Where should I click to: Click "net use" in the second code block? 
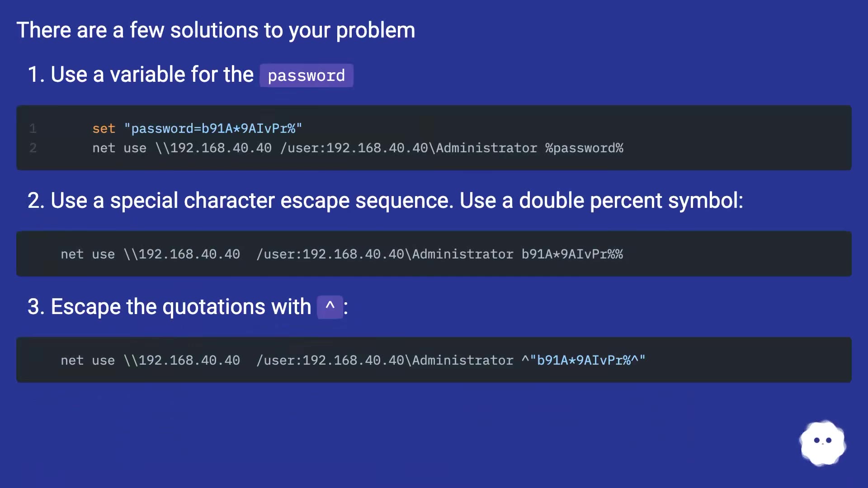[88, 254]
